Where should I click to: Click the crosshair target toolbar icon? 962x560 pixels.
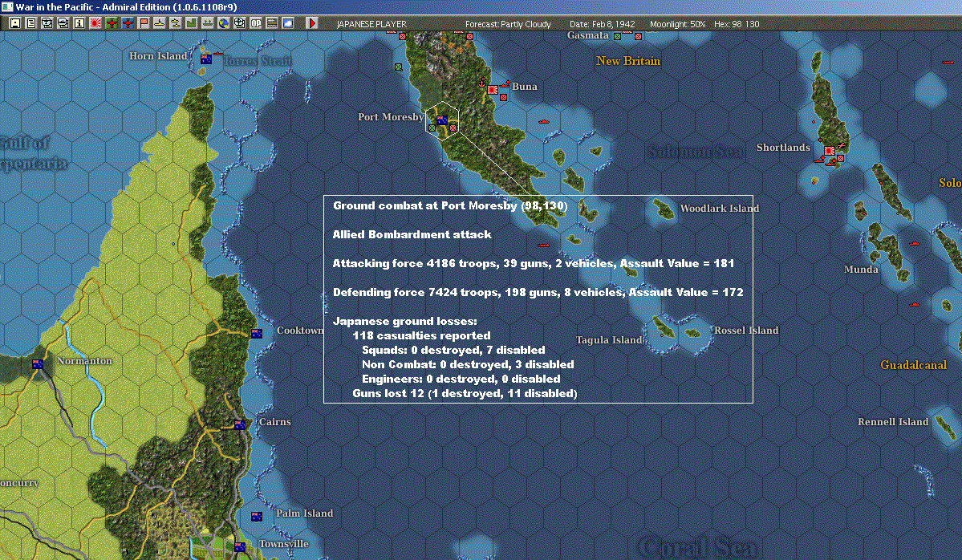pyautogui.click(x=239, y=23)
